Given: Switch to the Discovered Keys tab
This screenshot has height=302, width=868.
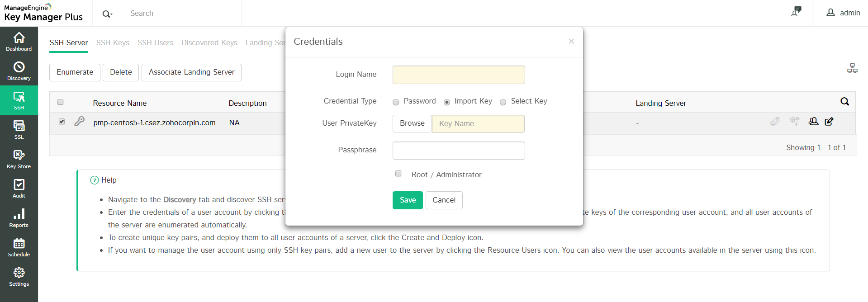Looking at the screenshot, I should tap(209, 43).
